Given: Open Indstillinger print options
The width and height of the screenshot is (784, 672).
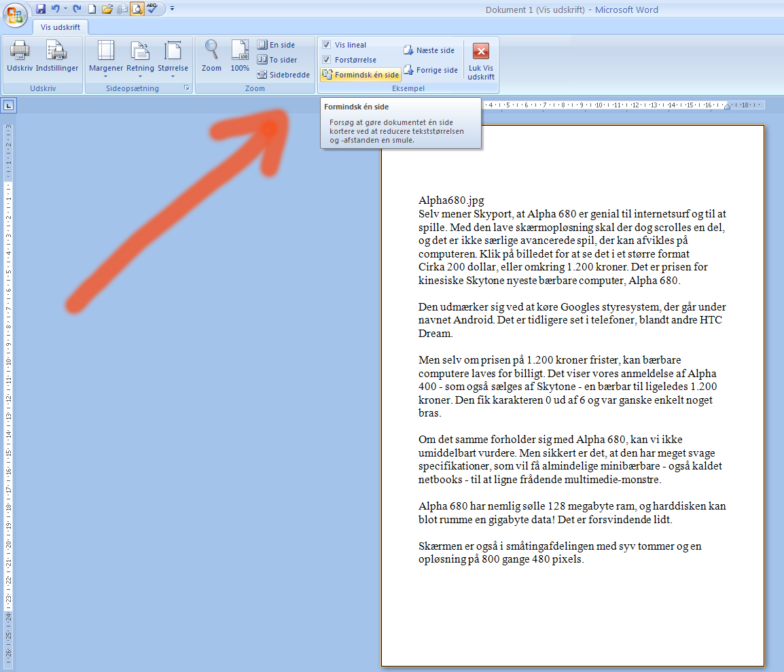Looking at the screenshot, I should click(56, 52).
